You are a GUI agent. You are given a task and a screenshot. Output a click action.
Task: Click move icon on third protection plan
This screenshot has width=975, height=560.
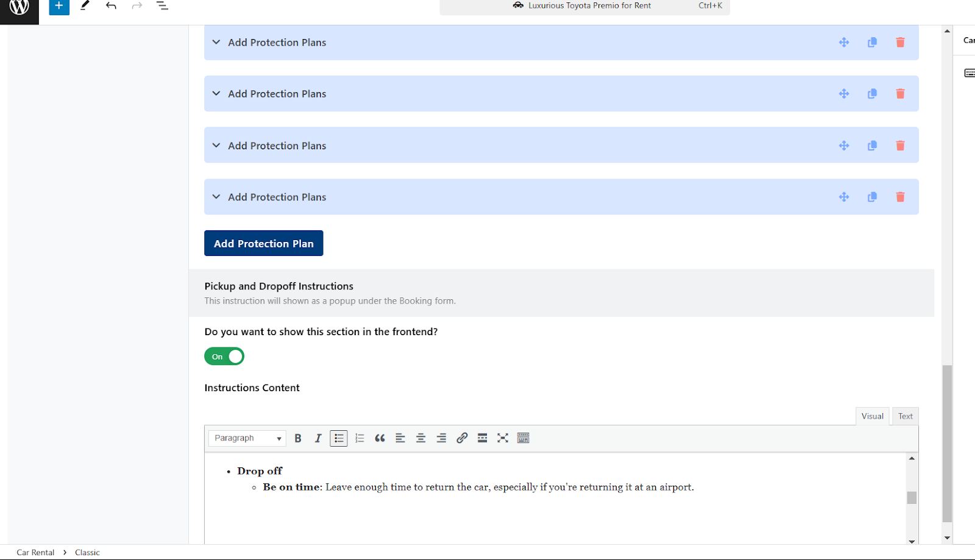pos(844,146)
